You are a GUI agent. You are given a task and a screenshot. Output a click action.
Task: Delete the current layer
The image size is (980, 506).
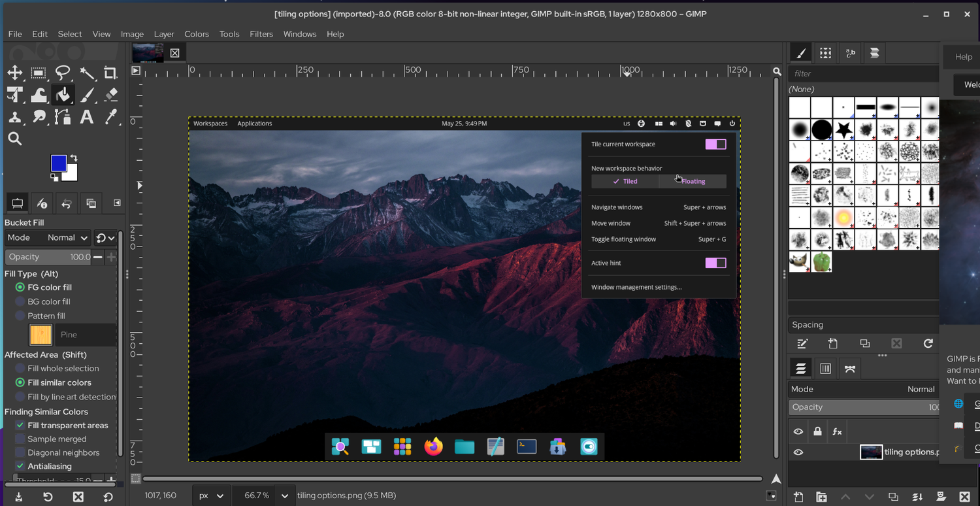[964, 497]
